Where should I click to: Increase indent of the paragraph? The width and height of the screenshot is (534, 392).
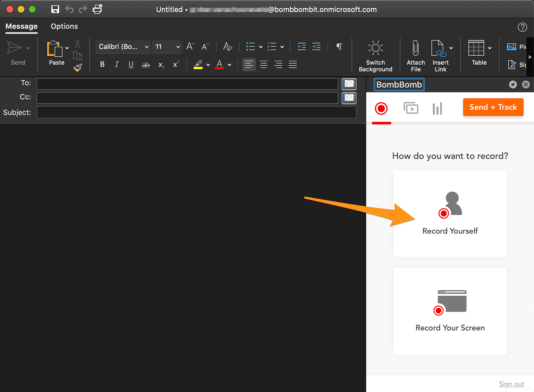[316, 47]
